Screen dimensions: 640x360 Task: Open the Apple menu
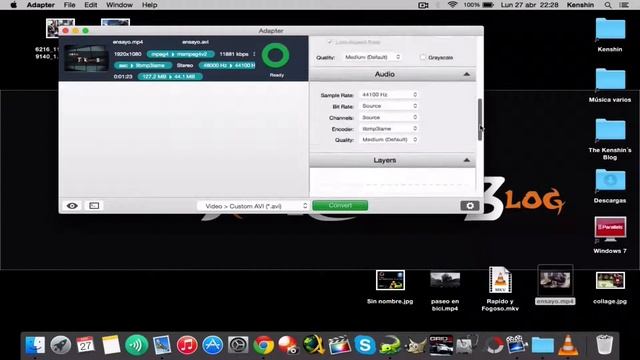(x=13, y=5)
